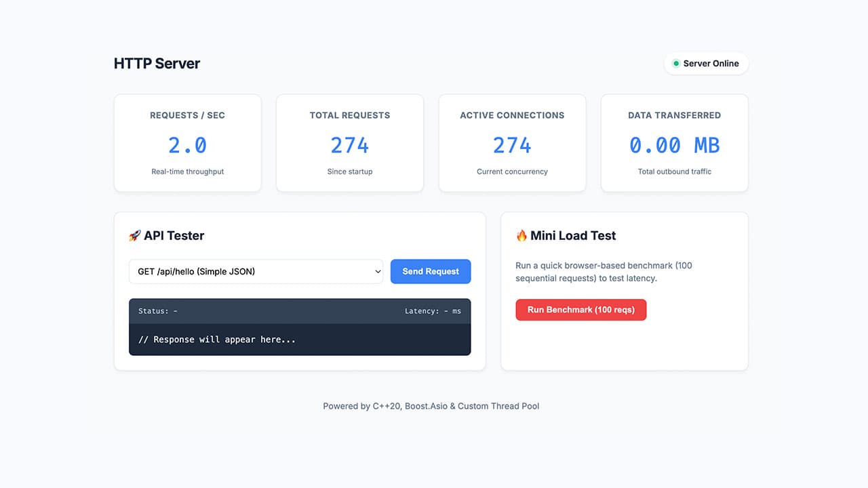
Task: Click the green Server Online status dot
Action: pyautogui.click(x=675, y=63)
